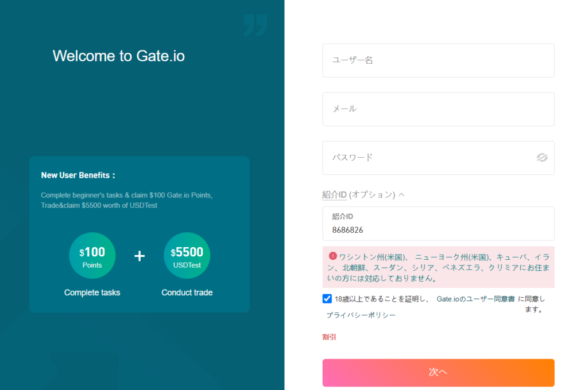The image size is (588, 390).
Task: Click the New User Benefits heading
Action: point(78,175)
